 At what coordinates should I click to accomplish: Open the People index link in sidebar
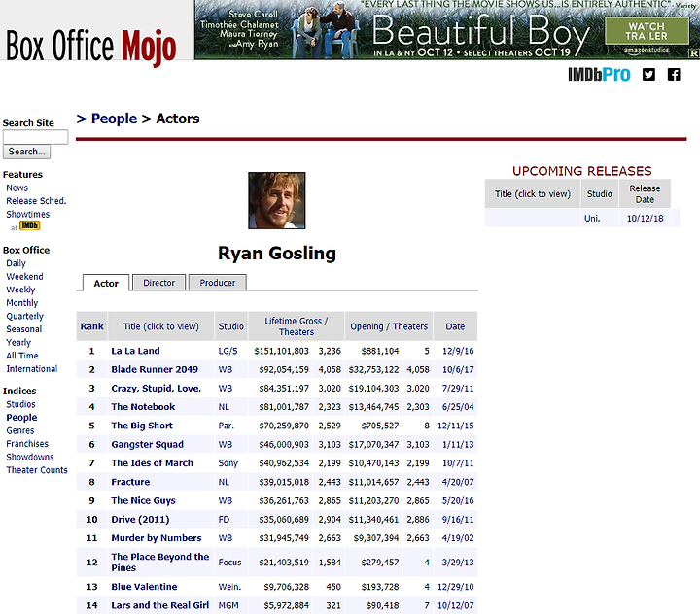21,418
